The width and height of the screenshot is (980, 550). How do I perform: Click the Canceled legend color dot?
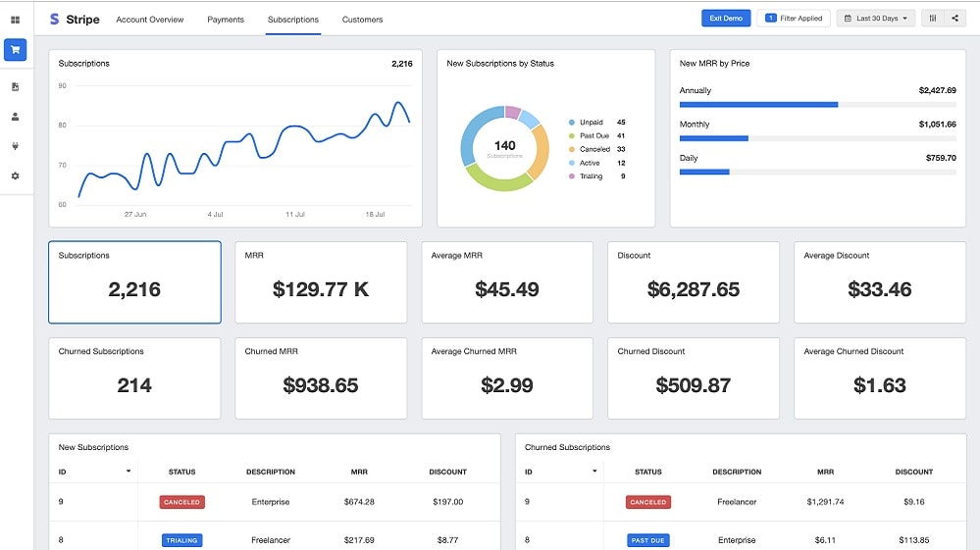pos(571,149)
